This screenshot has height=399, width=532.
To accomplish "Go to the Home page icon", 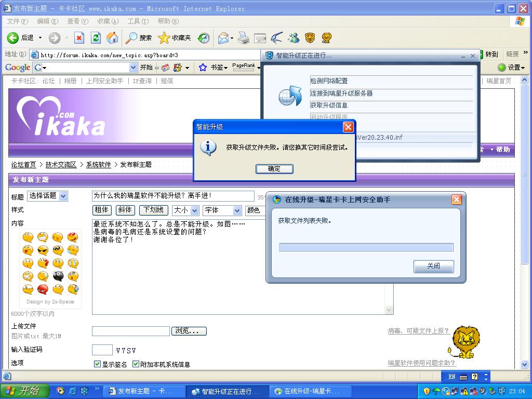I will click(112, 37).
